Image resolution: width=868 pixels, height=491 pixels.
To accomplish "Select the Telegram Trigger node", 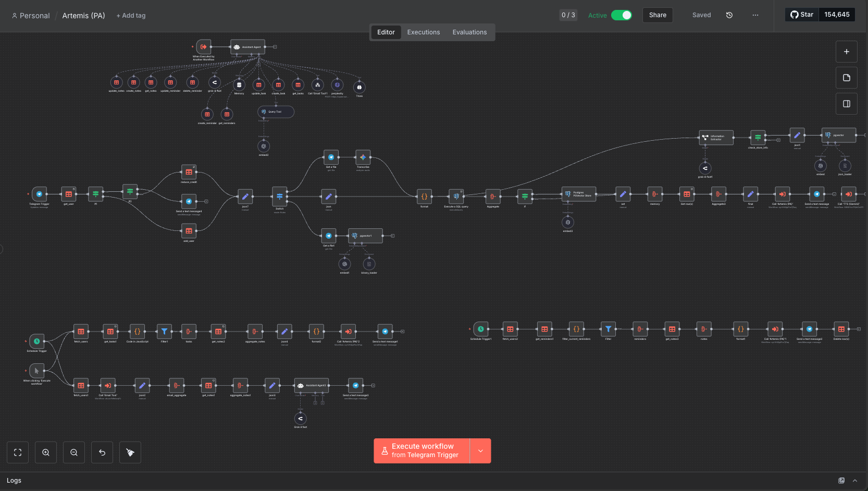I will click(x=39, y=194).
